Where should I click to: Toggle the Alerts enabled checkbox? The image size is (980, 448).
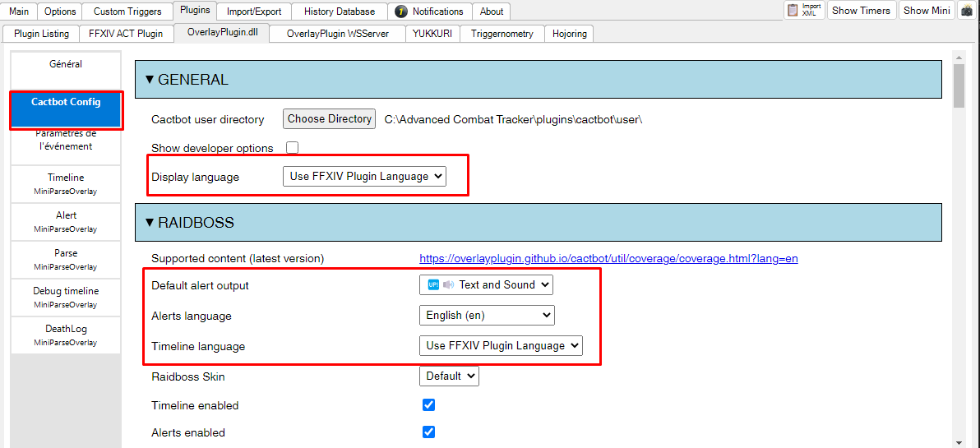click(x=428, y=432)
